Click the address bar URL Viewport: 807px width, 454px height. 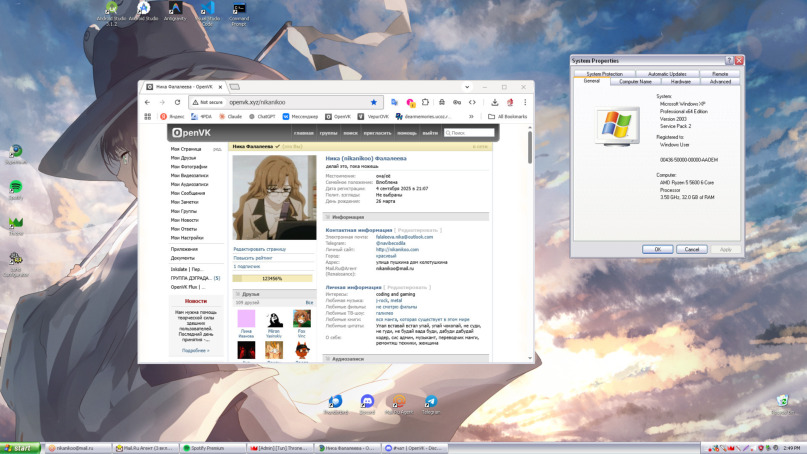(x=257, y=102)
